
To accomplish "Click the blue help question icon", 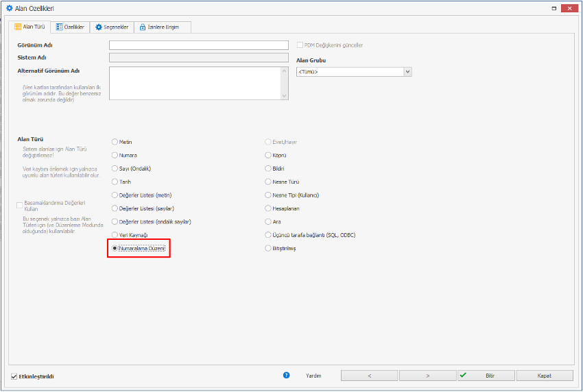I will coord(286,376).
